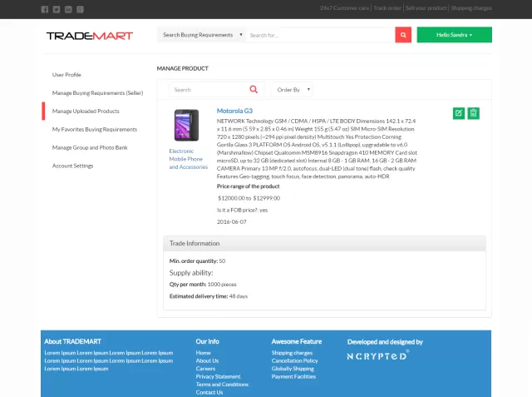
Task: Click Qty per month: 1000 pieces
Action: click(203, 285)
